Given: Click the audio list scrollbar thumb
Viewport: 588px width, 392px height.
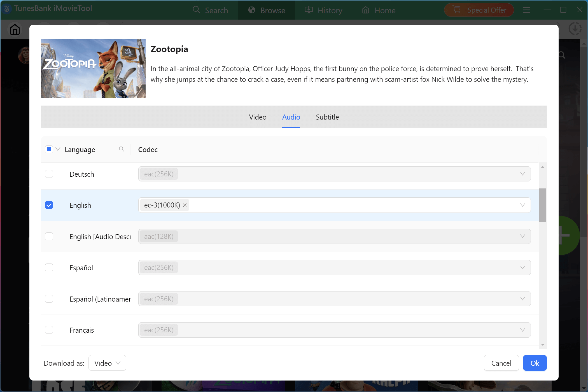Looking at the screenshot, I should [542, 205].
